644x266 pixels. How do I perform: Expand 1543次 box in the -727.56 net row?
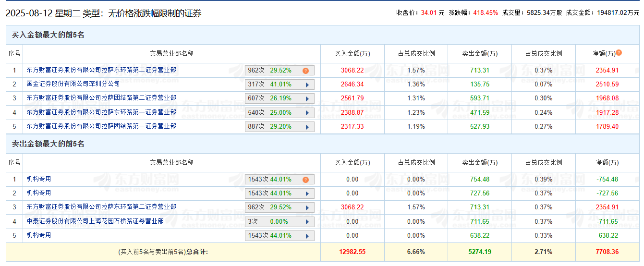pos(279,193)
